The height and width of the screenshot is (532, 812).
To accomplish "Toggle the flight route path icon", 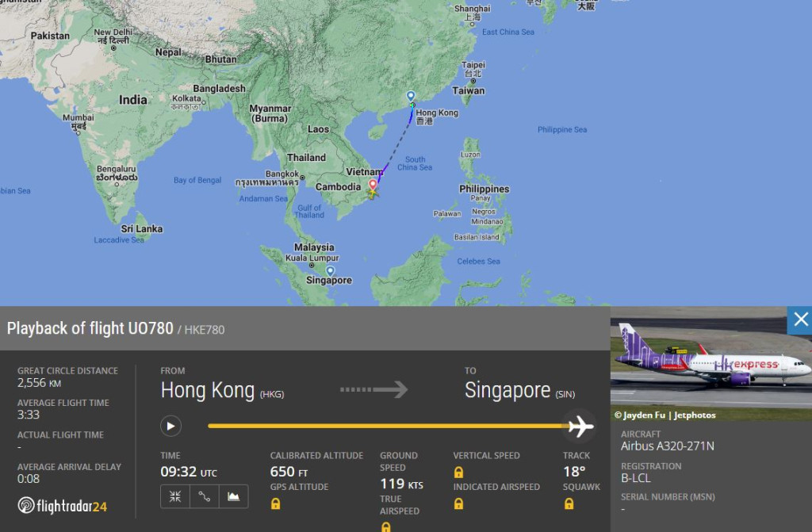I will tap(205, 496).
